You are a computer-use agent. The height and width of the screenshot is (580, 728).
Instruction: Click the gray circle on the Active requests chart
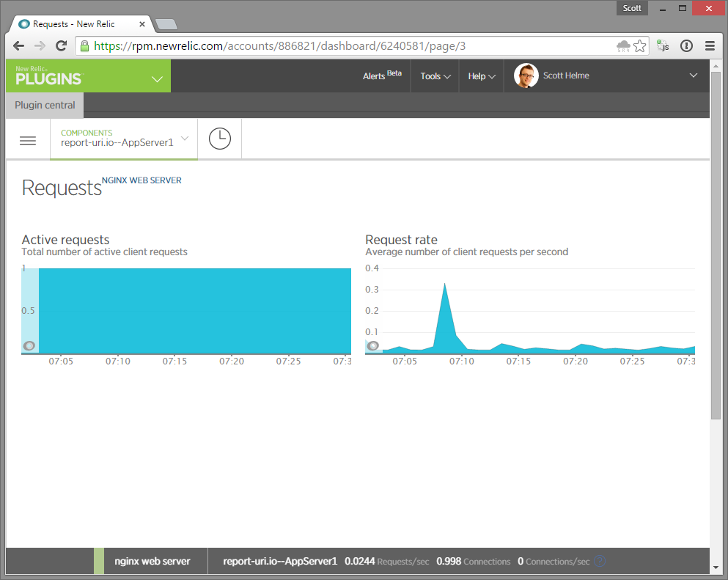point(29,345)
